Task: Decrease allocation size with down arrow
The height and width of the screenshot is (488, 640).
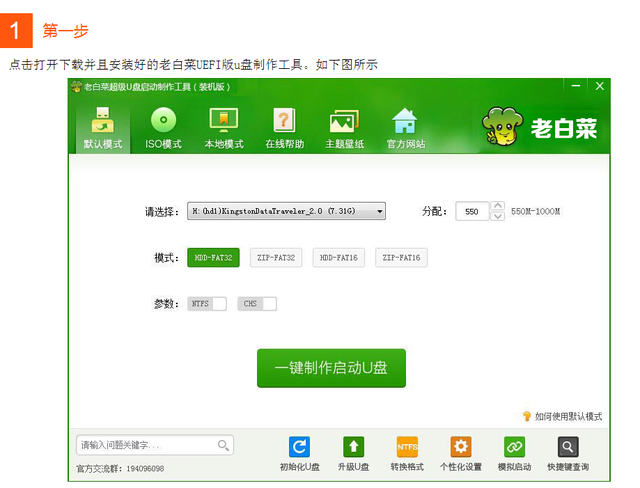Action: click(498, 216)
